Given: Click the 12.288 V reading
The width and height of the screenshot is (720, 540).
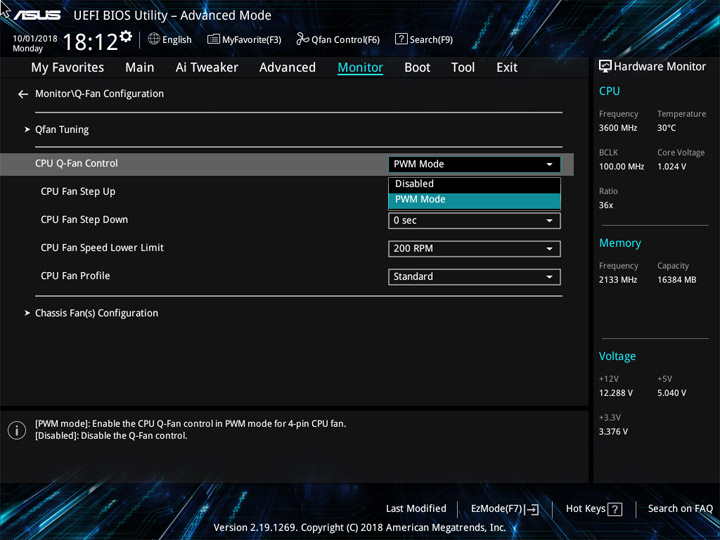Looking at the screenshot, I should [616, 393].
